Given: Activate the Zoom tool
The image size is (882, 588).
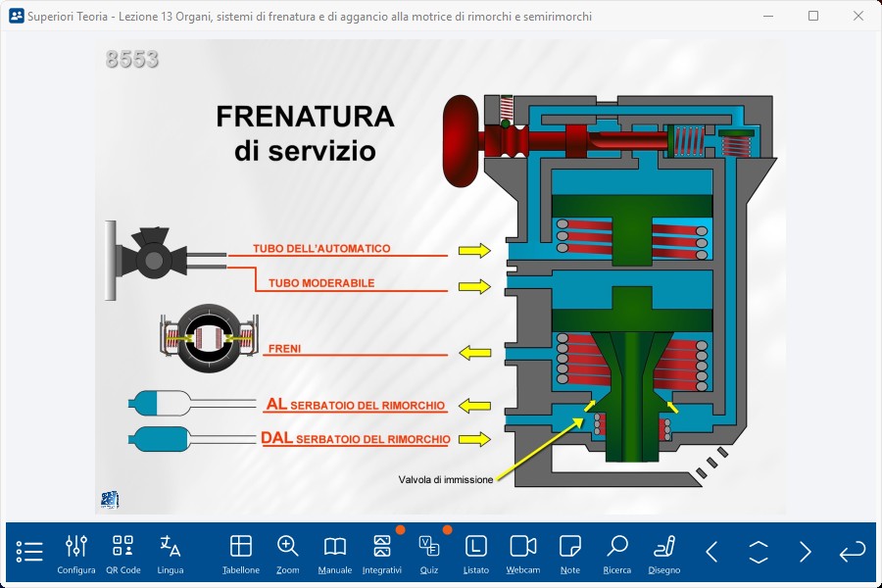Looking at the screenshot, I should [x=288, y=553].
